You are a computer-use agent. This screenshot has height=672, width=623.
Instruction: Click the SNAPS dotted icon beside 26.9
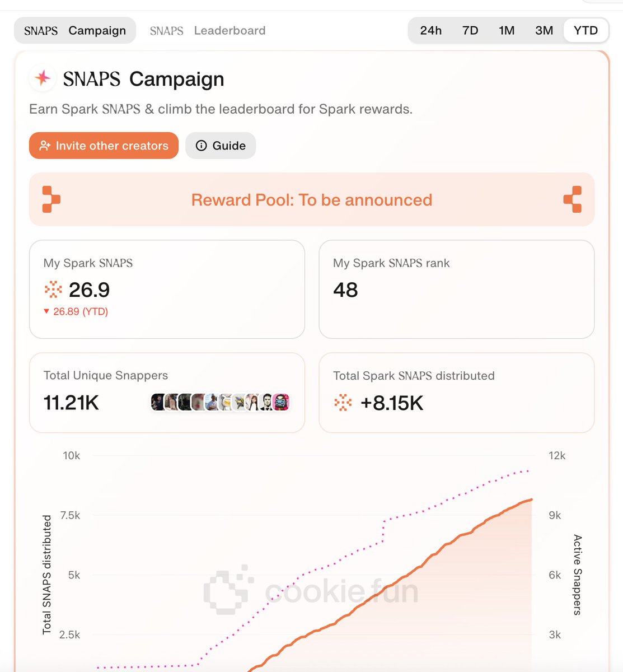coord(53,290)
